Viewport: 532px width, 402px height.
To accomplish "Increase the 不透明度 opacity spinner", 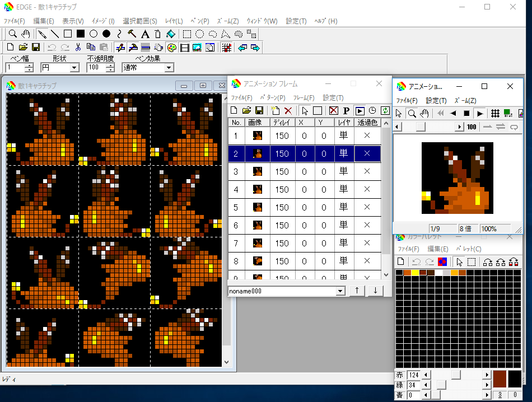I will pyautogui.click(x=110, y=65).
